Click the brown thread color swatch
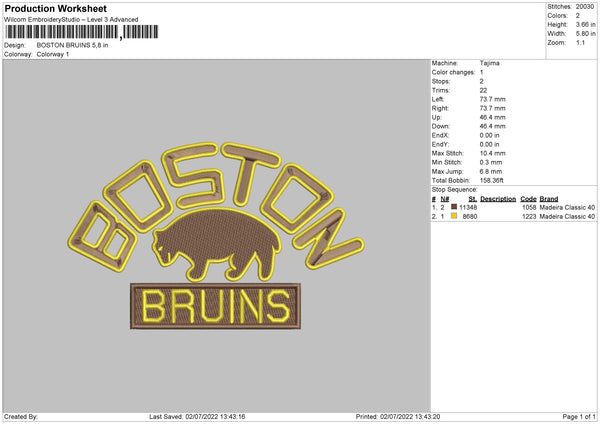Viewport: 600px width, 424px height. click(x=454, y=207)
